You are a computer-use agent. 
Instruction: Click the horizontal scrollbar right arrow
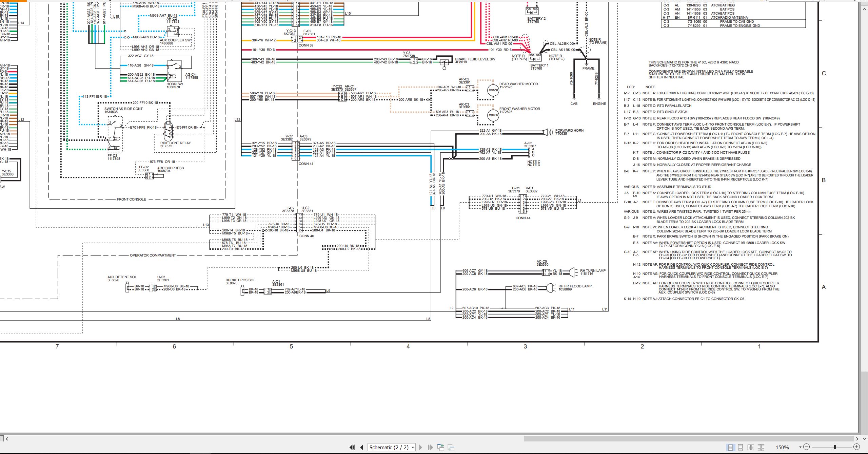point(857,439)
